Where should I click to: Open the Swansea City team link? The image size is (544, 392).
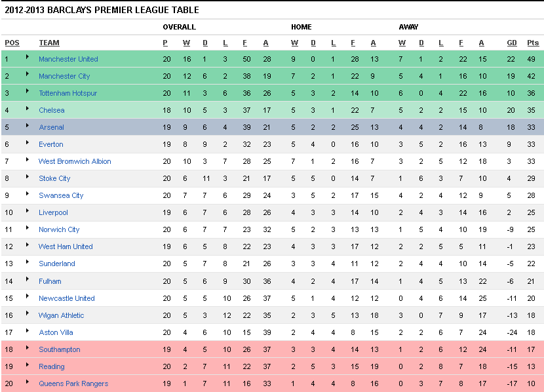(x=61, y=195)
